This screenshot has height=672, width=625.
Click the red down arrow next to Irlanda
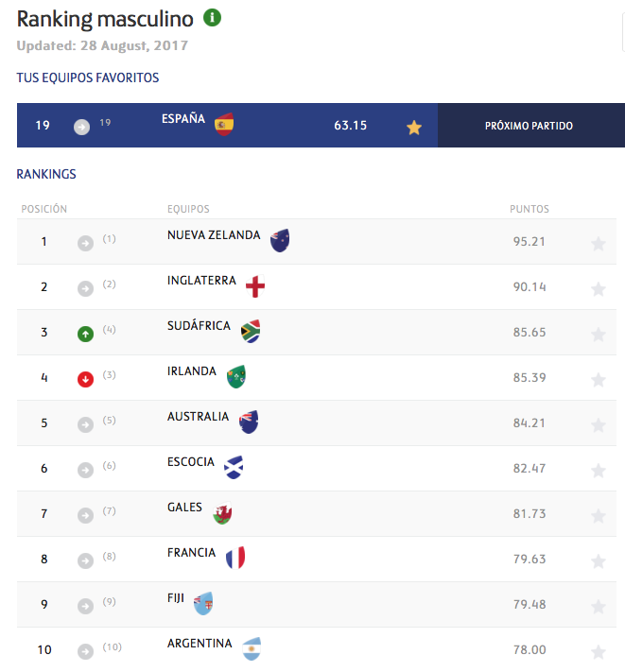(x=86, y=379)
